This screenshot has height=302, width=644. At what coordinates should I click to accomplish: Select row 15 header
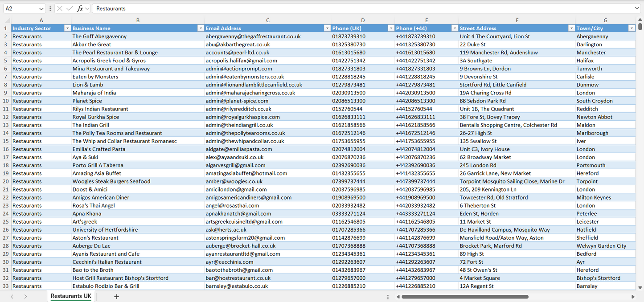click(6, 141)
